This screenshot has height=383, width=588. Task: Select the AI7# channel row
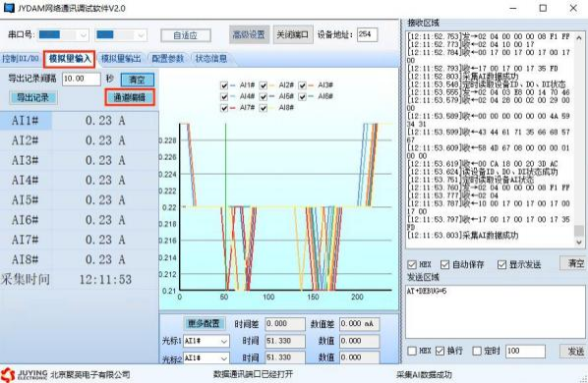79,240
